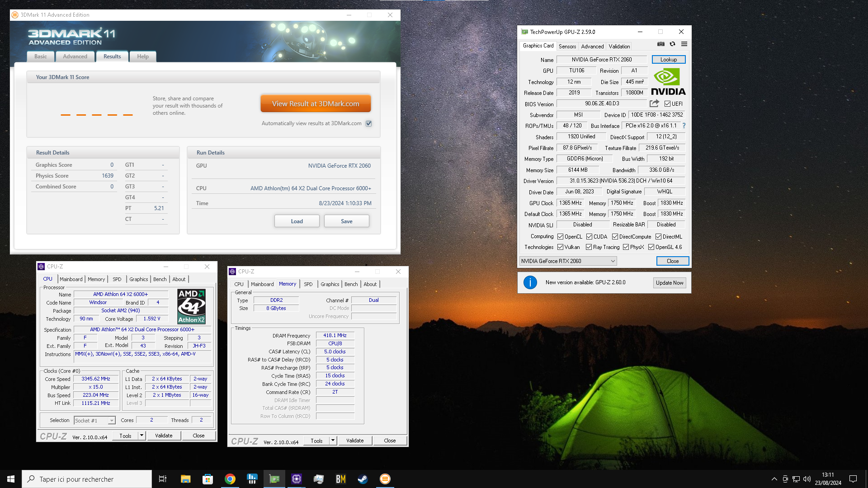Toggle the DirectML checkbox
Screen dimensions: 868x488
[658, 237]
